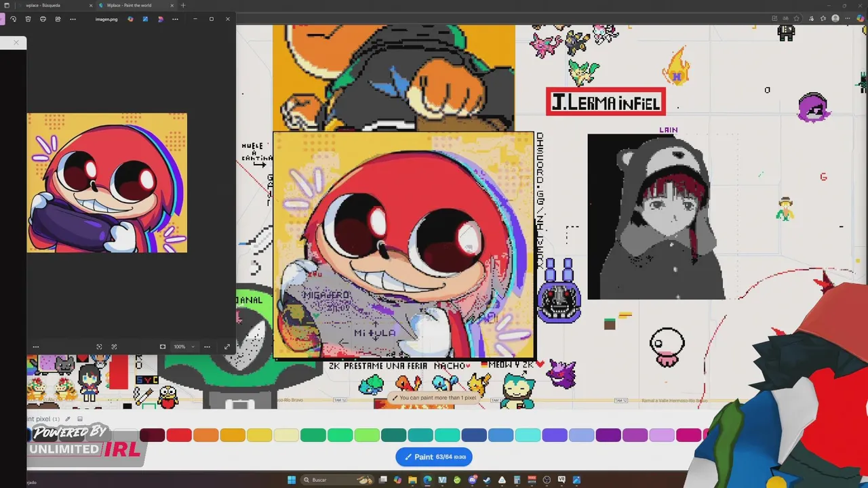Screen dimensions: 868x488
Task: Open Photos overflow menu beside Designer icon
Action: (175, 19)
